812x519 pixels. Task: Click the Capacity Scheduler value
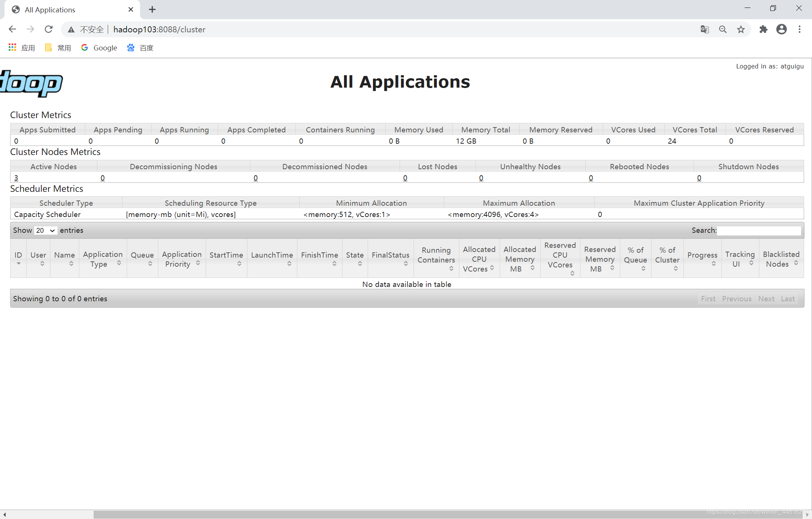click(47, 214)
